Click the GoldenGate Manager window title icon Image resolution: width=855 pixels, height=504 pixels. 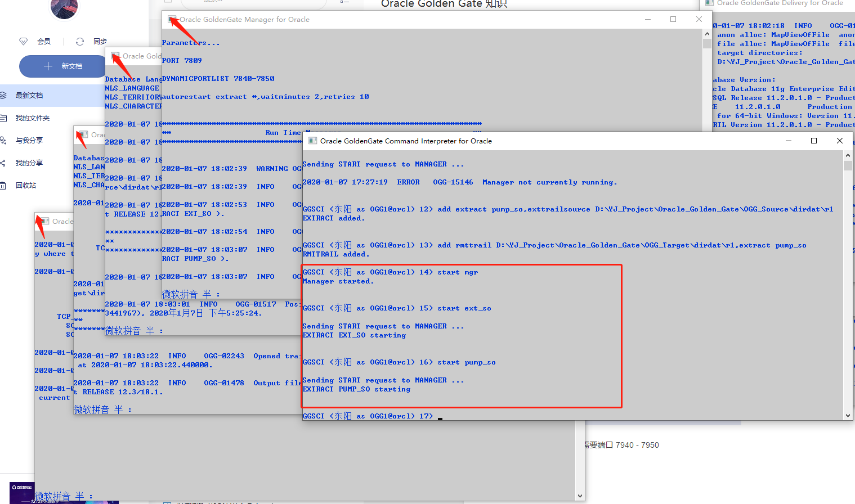coord(172,20)
